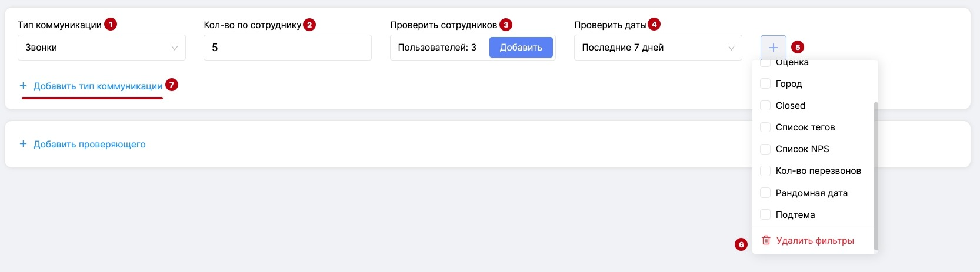This screenshot has height=272, width=980.
Task: Enable the Город checkbox
Action: click(x=765, y=84)
